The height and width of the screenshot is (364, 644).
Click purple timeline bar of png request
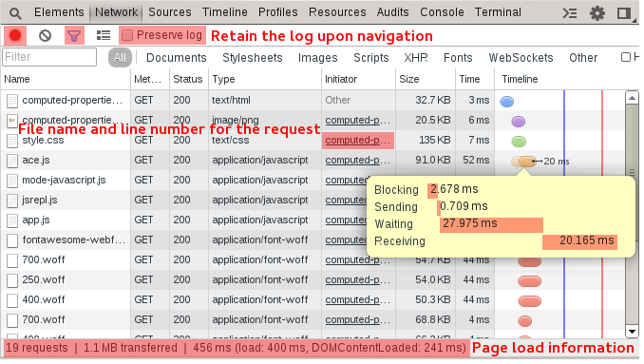coord(519,122)
